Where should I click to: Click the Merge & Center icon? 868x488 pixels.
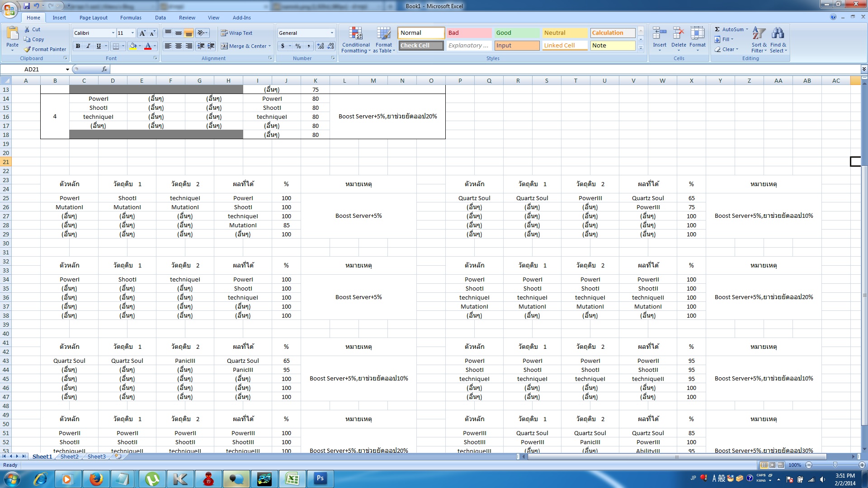pos(224,46)
